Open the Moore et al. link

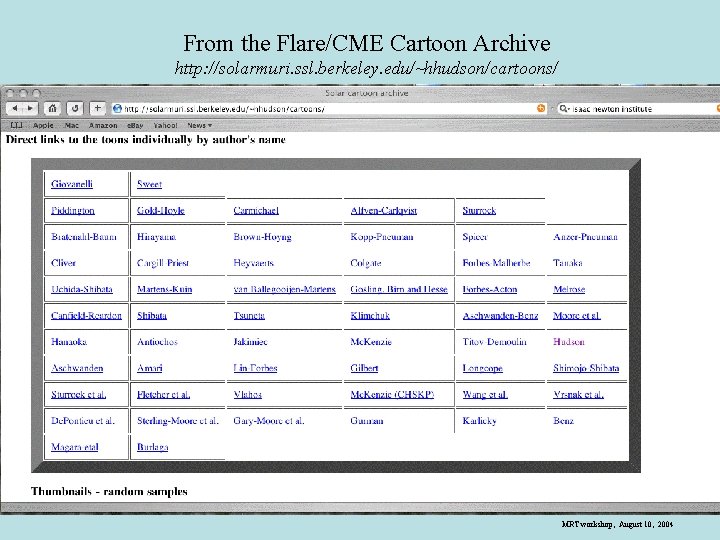[577, 315]
